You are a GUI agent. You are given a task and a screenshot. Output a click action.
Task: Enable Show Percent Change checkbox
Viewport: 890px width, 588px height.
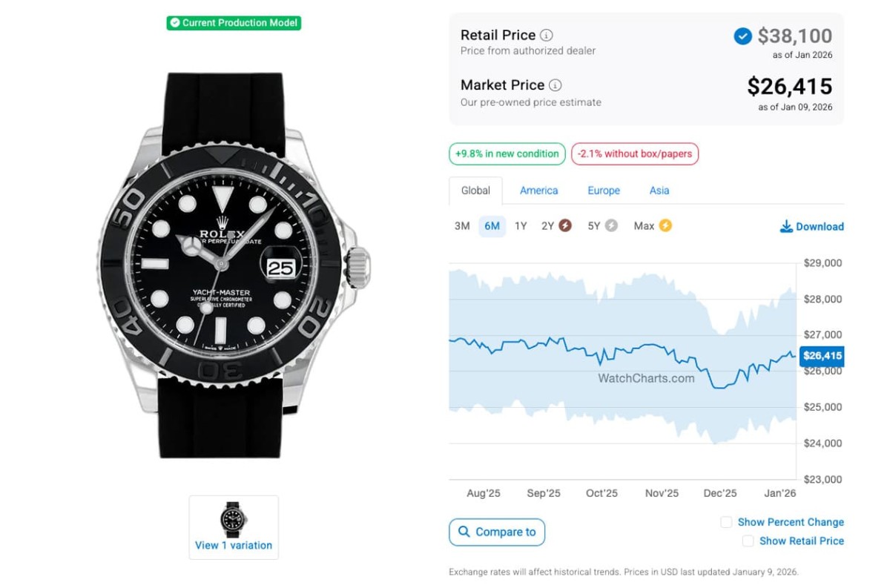coord(726,522)
